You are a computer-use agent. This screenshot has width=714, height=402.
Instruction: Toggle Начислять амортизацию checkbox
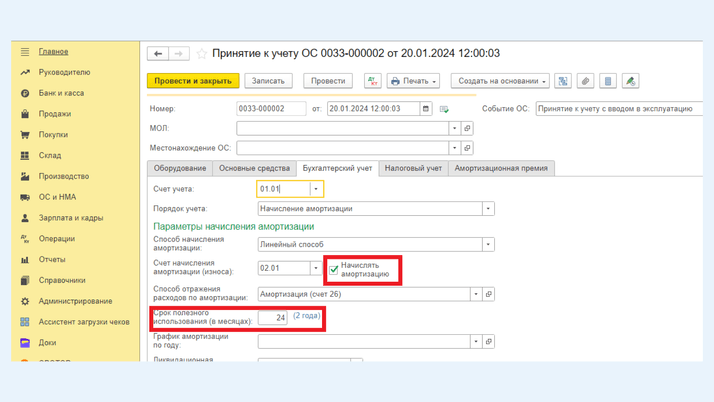[334, 268]
